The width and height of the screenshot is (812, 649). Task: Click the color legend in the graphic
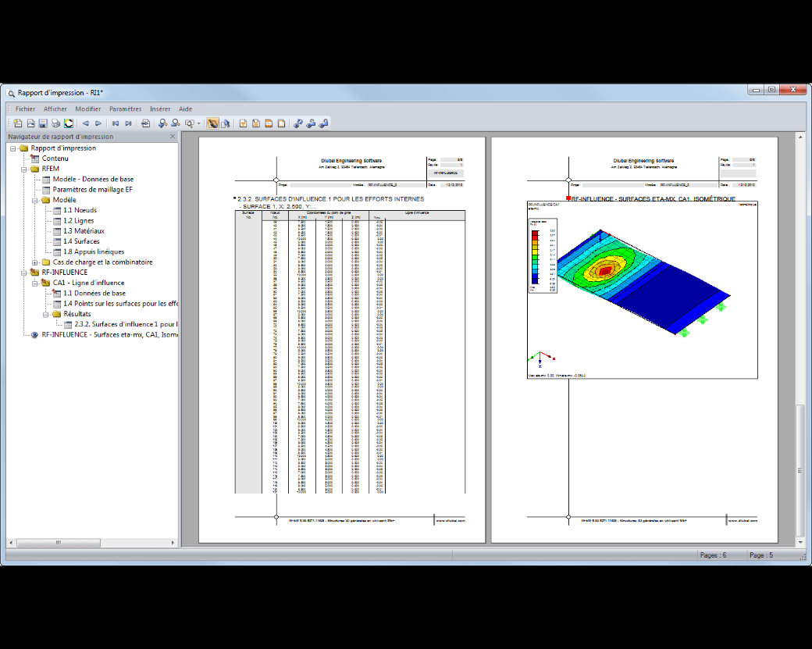pyautogui.click(x=542, y=255)
